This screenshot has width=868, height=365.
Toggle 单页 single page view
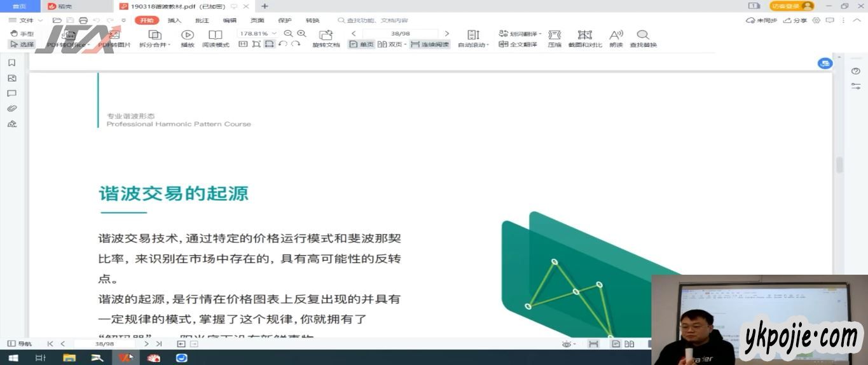coord(361,45)
